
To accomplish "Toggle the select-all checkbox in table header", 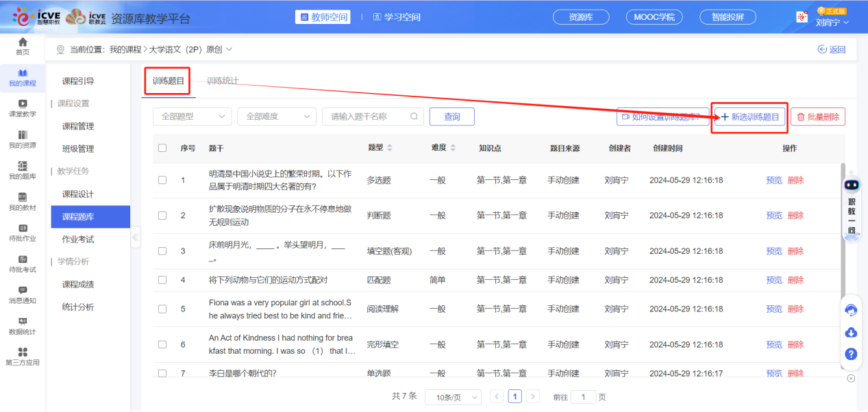I will pyautogui.click(x=162, y=148).
